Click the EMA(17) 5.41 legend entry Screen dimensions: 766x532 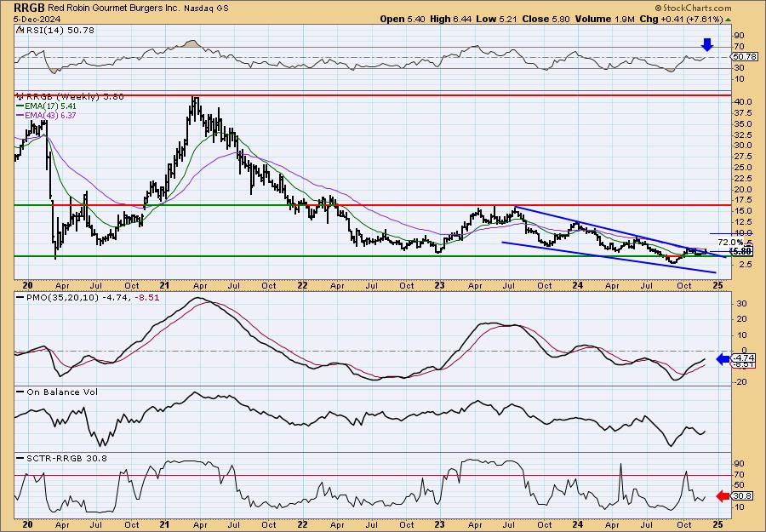(47, 106)
